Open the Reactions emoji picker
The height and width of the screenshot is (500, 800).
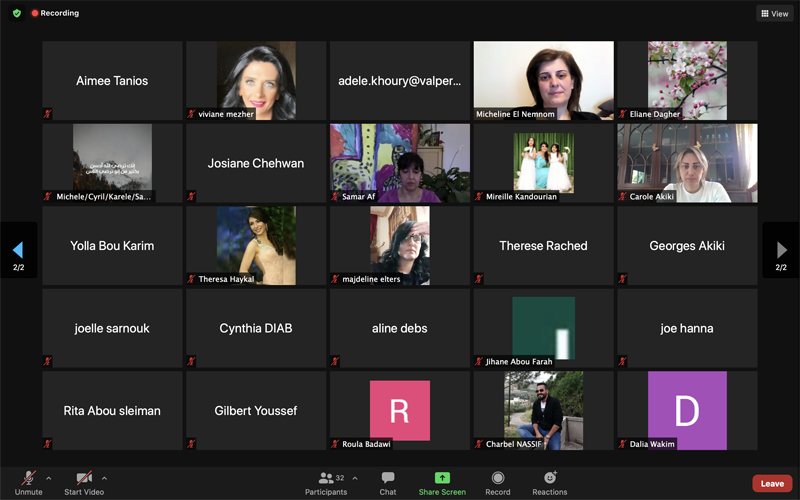(550, 478)
